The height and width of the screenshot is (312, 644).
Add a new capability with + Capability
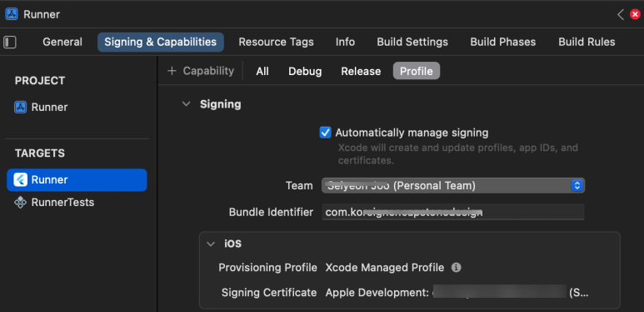(x=201, y=71)
